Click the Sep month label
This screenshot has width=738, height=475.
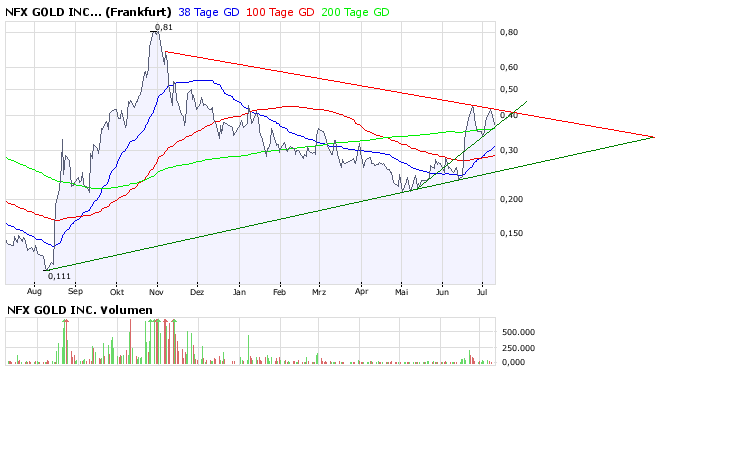[x=75, y=291]
